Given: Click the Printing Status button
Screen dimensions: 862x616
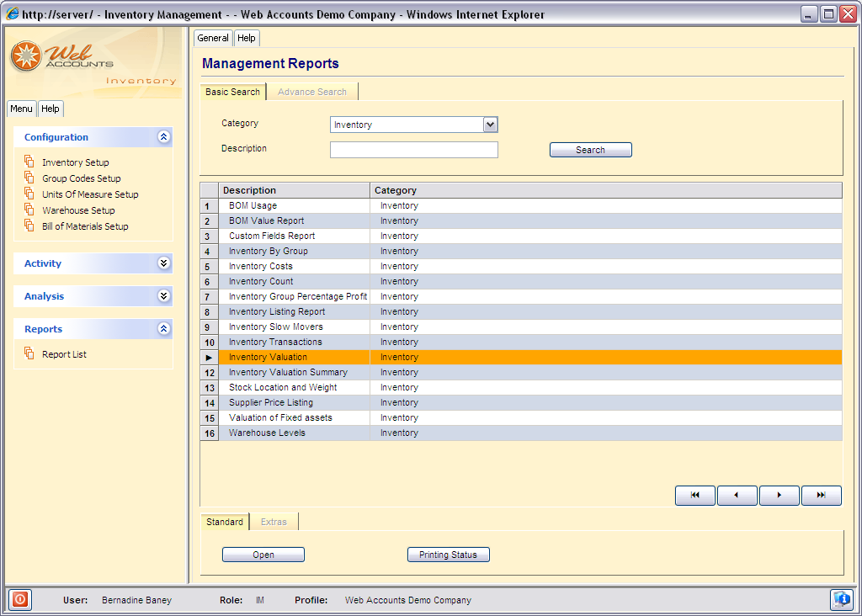Looking at the screenshot, I should click(448, 555).
